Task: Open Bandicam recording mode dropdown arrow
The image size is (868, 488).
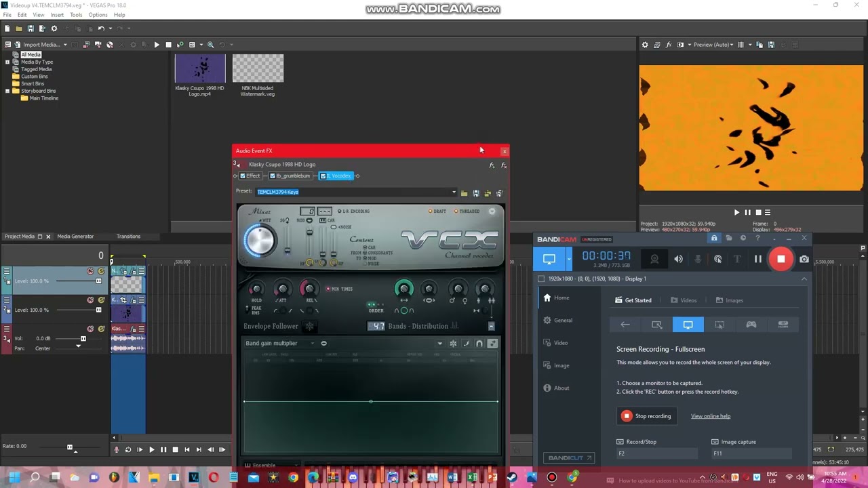Action: click(568, 259)
